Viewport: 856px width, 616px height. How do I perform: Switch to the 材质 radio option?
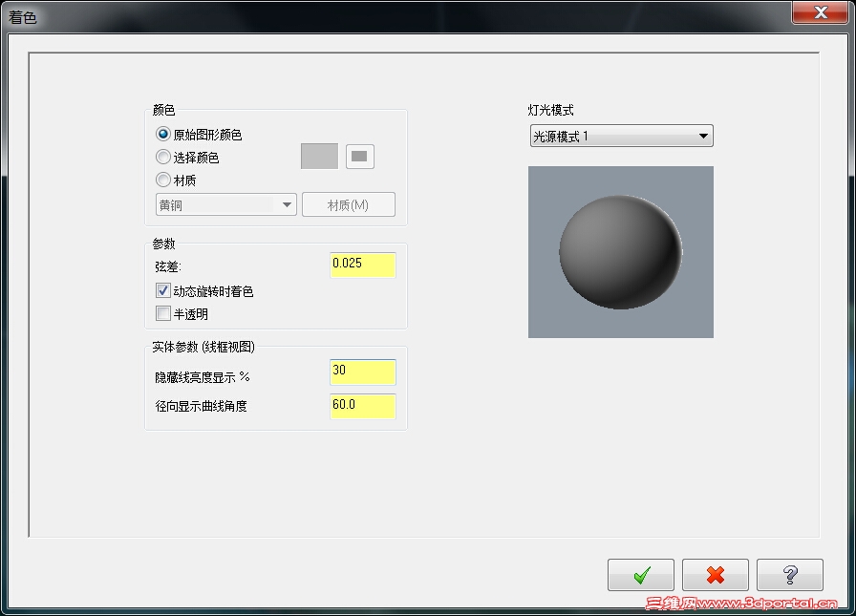point(162,179)
